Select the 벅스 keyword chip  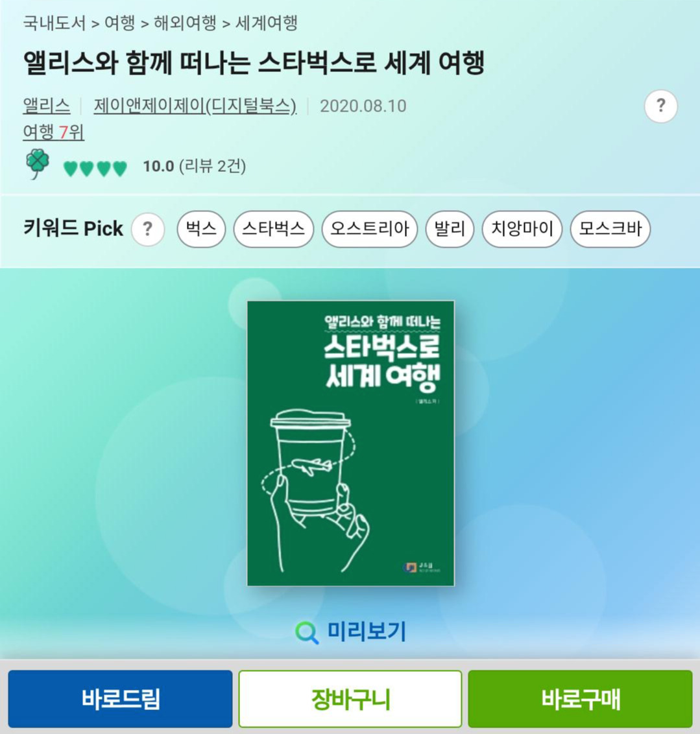201,229
